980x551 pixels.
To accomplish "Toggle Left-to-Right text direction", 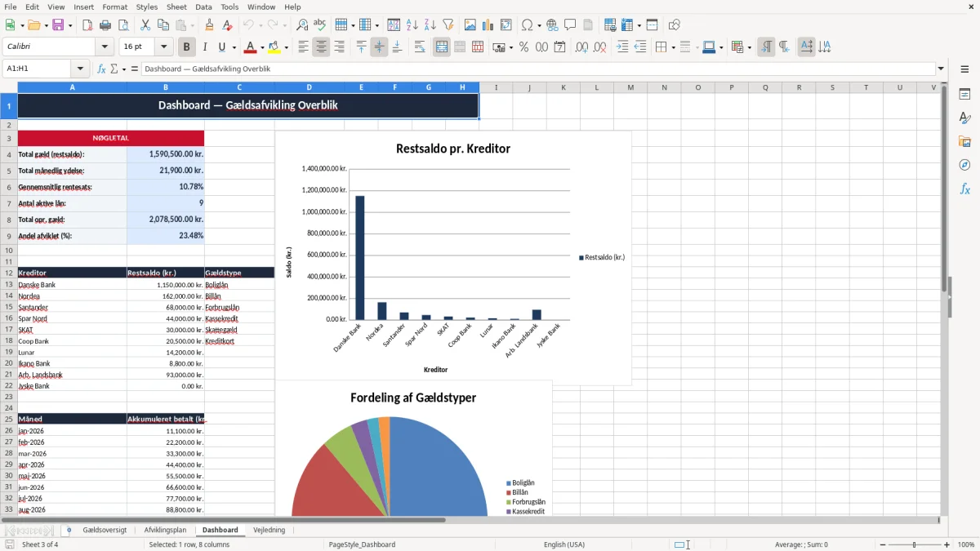I will (x=765, y=47).
